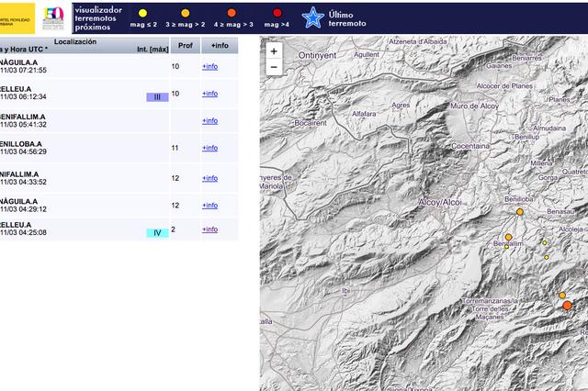Image resolution: width=588 pixels, height=391 pixels.
Task: Open +info link for 04:25:08 earthquake
Action: (x=210, y=229)
